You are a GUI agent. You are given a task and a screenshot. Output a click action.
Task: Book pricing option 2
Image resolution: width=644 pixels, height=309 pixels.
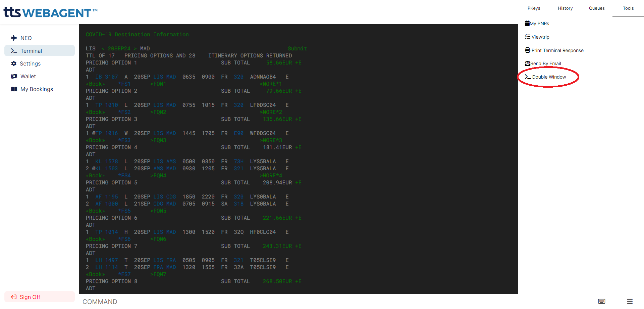point(95,112)
